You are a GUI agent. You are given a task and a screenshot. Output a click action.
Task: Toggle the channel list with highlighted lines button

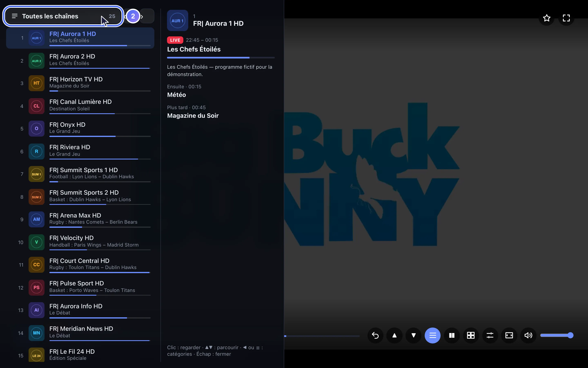coord(432,335)
